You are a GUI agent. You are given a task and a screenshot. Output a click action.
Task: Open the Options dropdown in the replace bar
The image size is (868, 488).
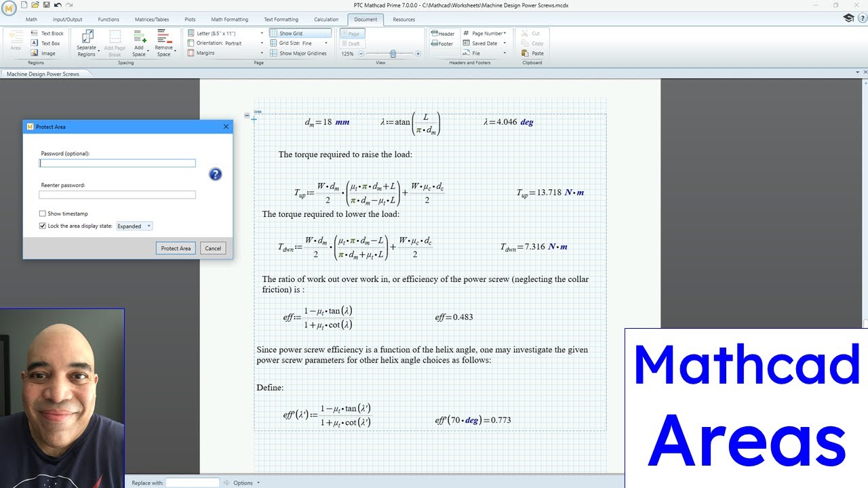[x=246, y=483]
